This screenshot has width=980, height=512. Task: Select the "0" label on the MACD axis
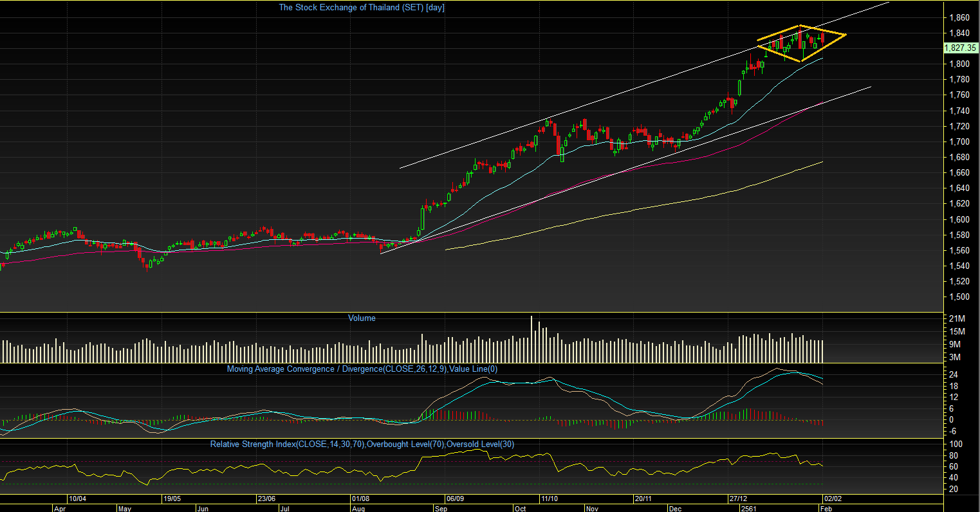click(952, 420)
